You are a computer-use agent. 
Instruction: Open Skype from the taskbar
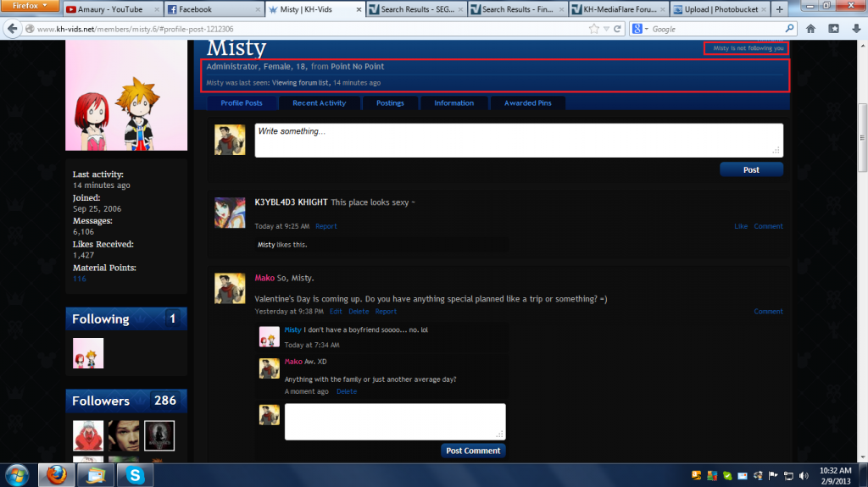(135, 475)
